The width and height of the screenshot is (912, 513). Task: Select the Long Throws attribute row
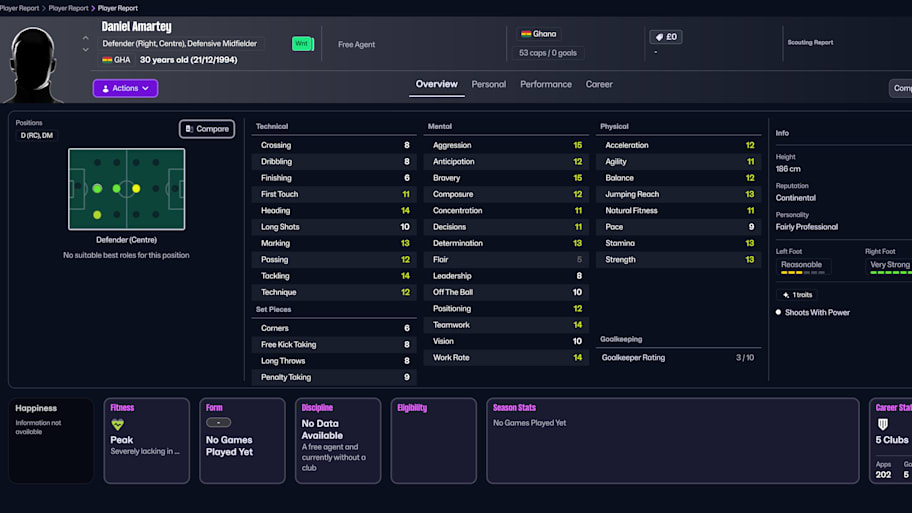pos(334,361)
